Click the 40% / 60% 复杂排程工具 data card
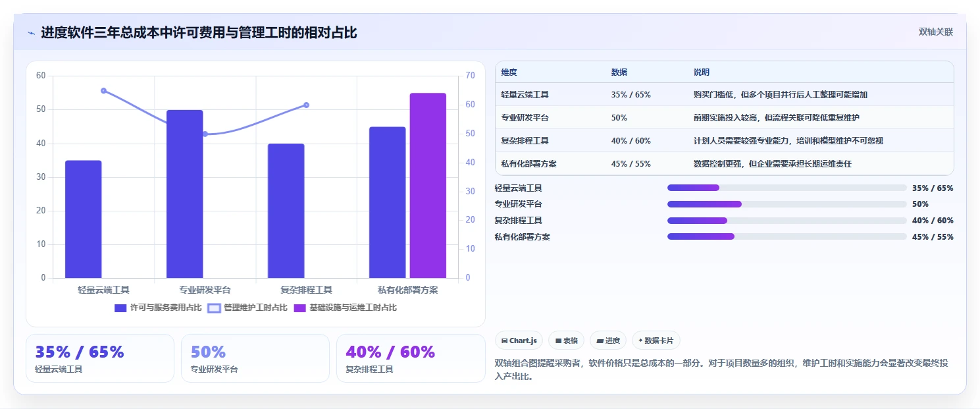 point(411,358)
